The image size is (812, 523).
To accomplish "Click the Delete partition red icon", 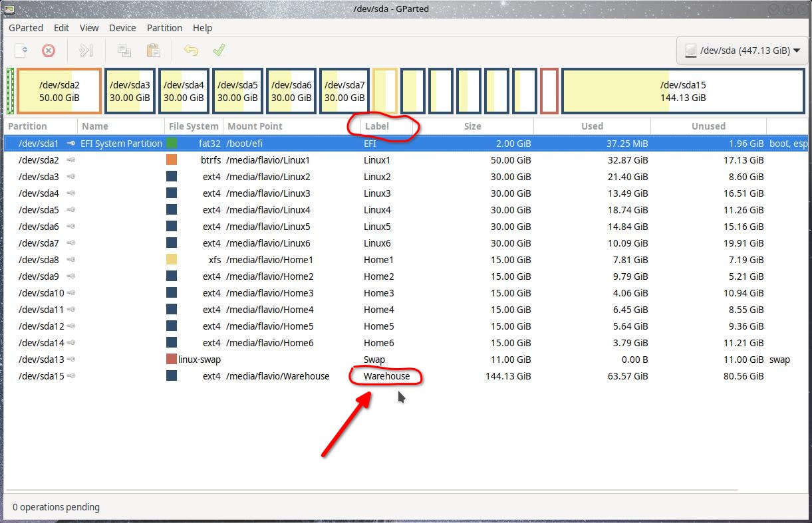I will (x=49, y=51).
